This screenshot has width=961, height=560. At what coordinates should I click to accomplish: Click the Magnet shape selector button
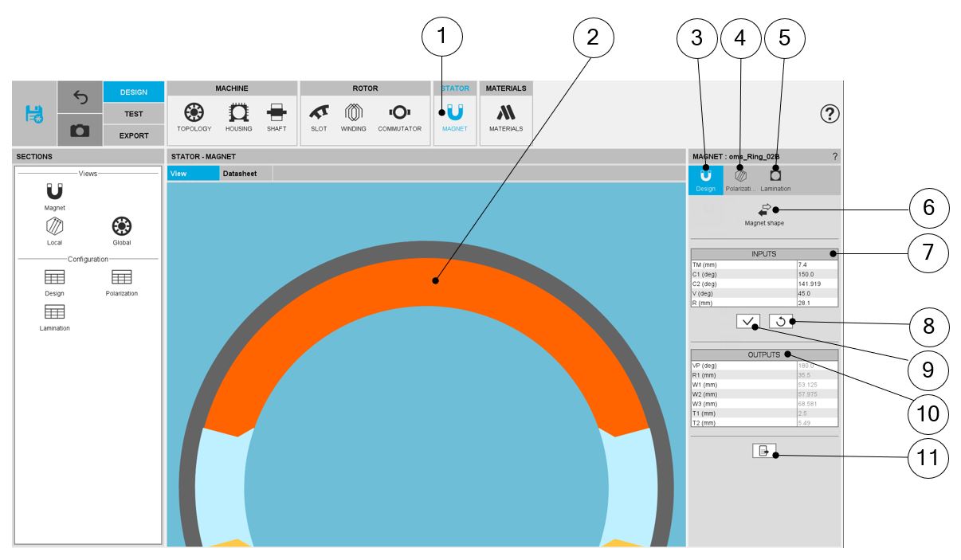(764, 214)
